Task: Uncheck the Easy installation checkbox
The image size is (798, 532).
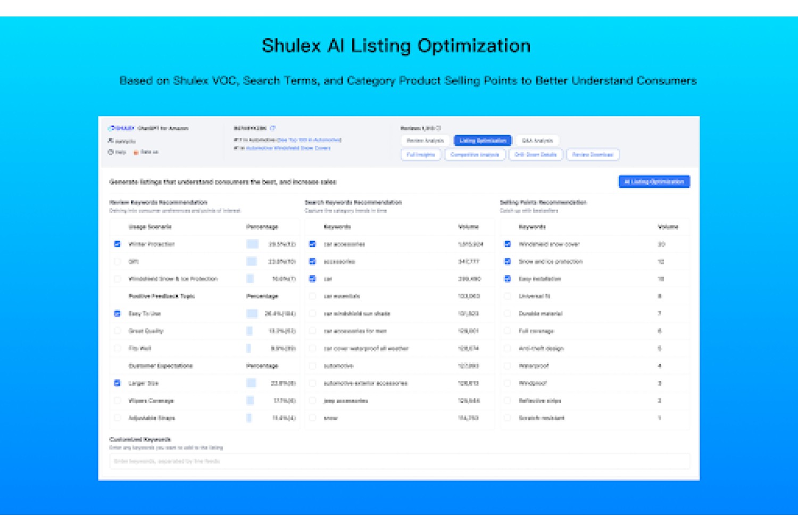Action: (508, 279)
